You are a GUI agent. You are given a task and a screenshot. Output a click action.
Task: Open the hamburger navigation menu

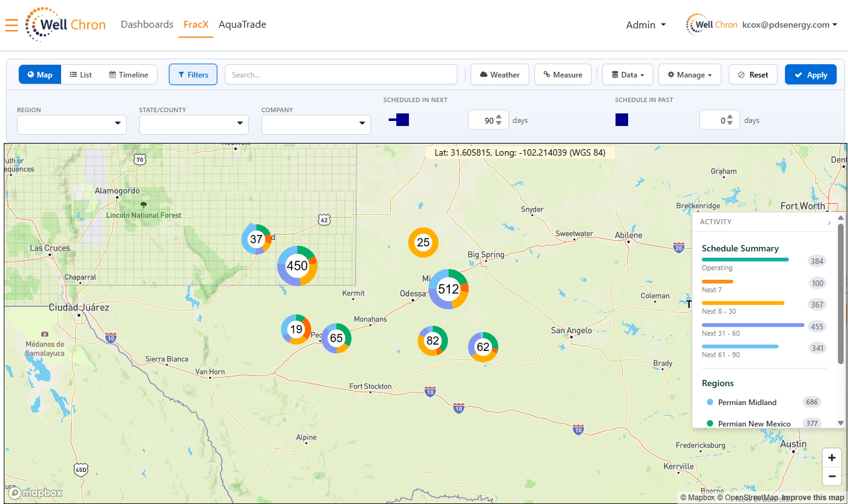click(x=11, y=25)
